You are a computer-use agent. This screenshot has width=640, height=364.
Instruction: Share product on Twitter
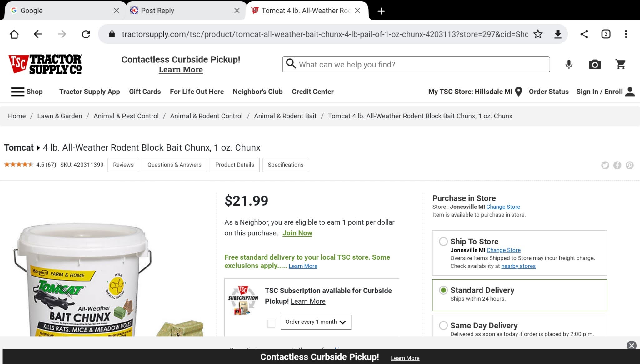(605, 165)
